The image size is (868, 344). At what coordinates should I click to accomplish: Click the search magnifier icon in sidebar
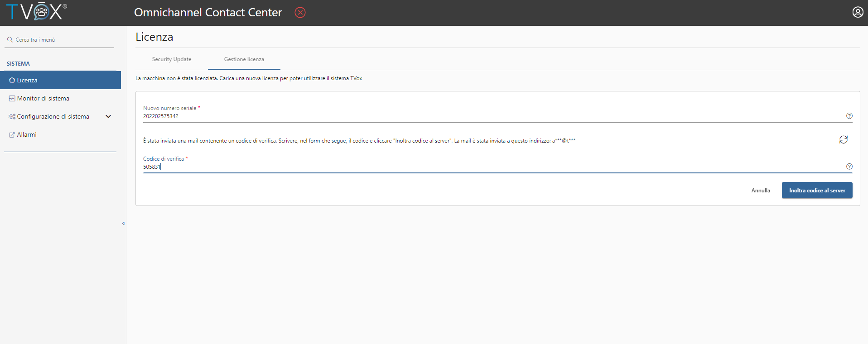[x=10, y=40]
